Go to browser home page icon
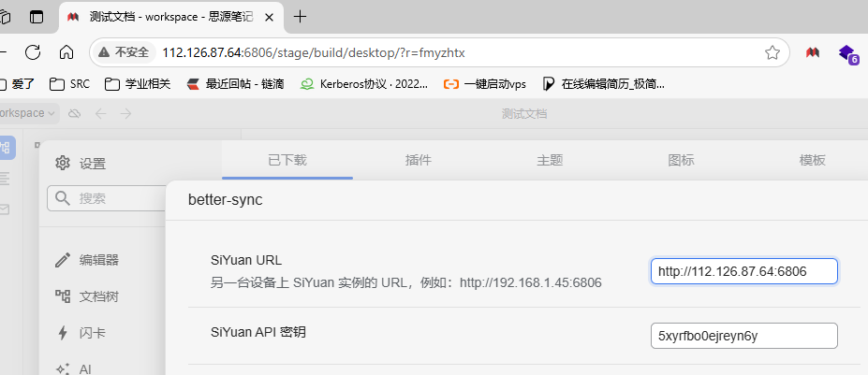 (66, 52)
